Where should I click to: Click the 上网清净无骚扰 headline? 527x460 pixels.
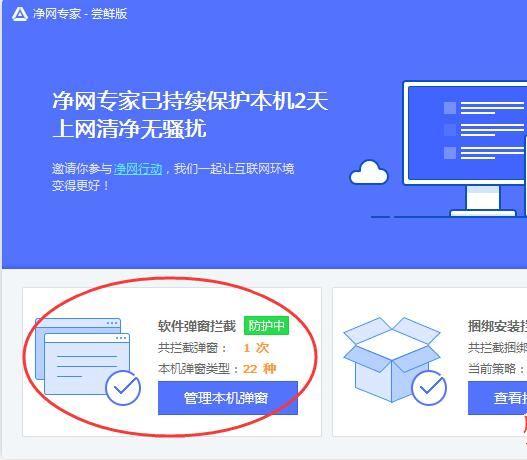click(x=129, y=129)
